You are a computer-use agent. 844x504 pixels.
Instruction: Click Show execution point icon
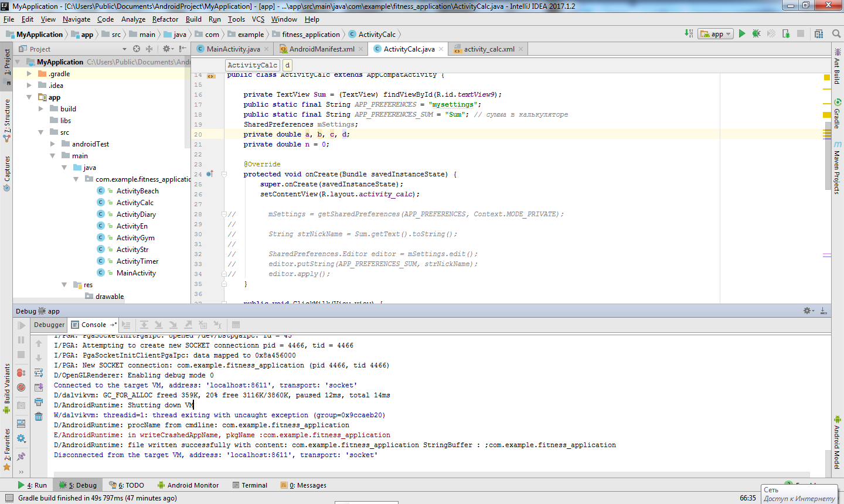pos(126,325)
